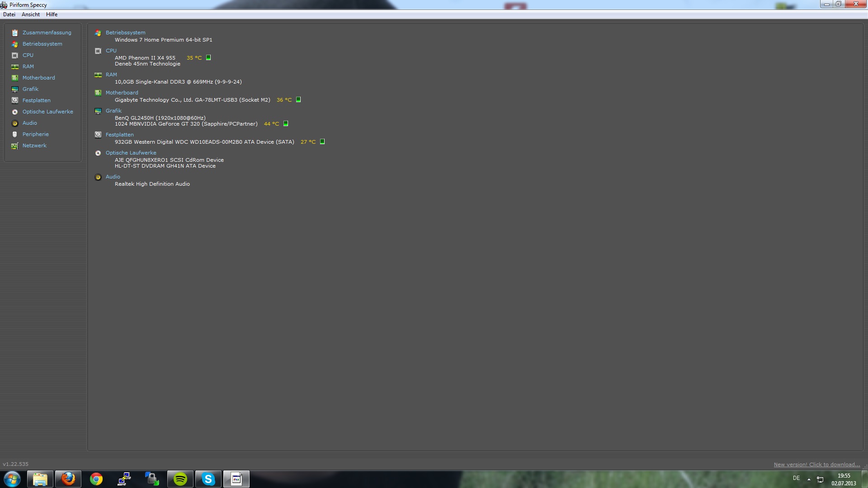Open Betriebssystem heading link in summary
Image resolution: width=868 pixels, height=488 pixels.
click(x=126, y=33)
